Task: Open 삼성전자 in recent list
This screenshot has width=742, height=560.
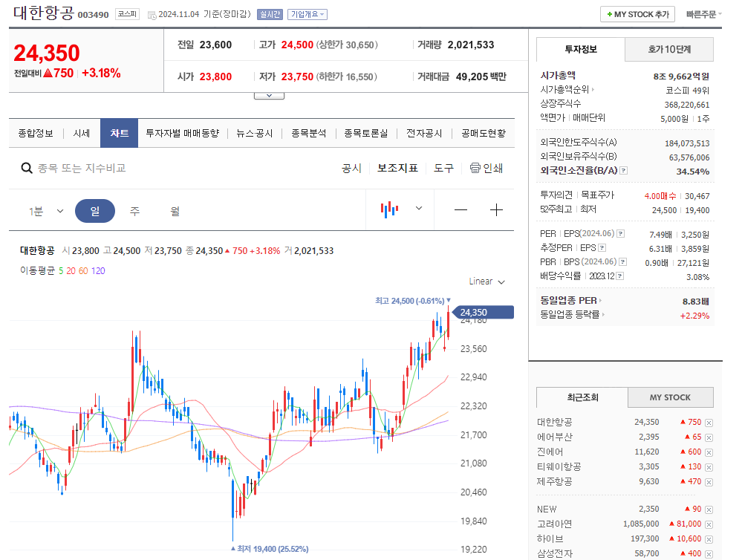Action: coord(554,553)
